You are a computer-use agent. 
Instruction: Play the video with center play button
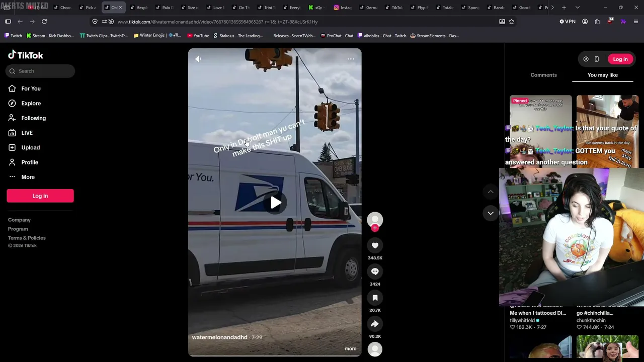(x=275, y=203)
